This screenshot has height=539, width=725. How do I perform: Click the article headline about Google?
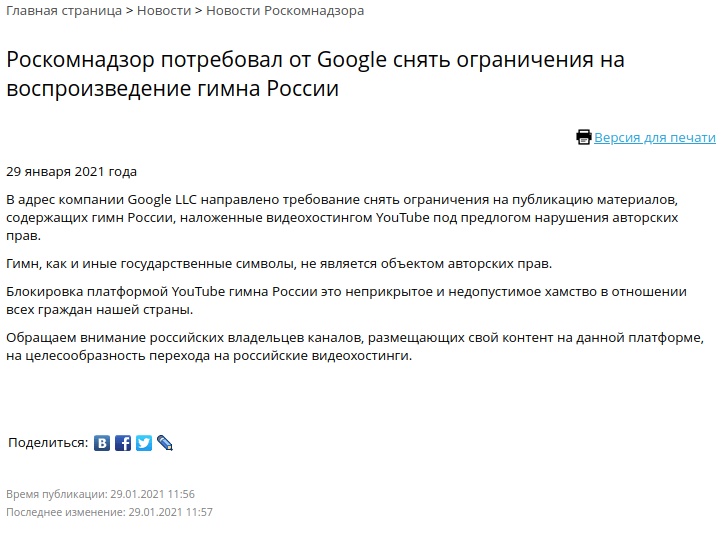pyautogui.click(x=315, y=73)
